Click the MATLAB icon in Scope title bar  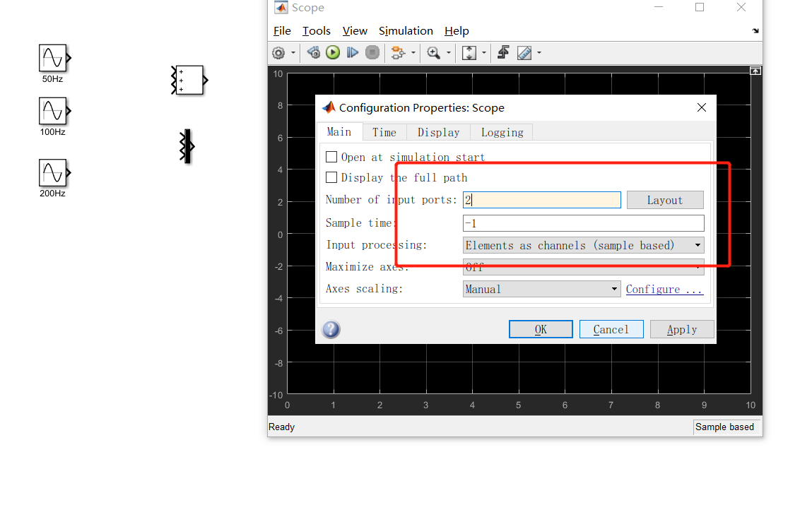(x=281, y=7)
